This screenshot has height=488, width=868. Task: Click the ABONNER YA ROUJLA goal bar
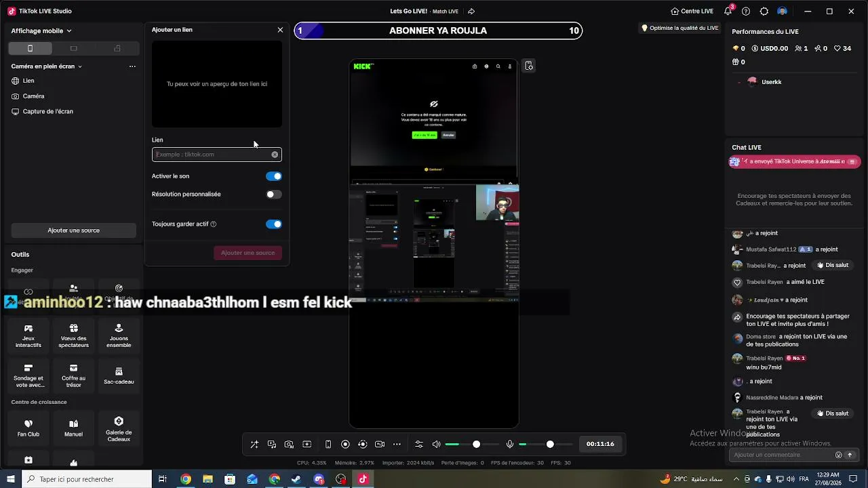[438, 30]
